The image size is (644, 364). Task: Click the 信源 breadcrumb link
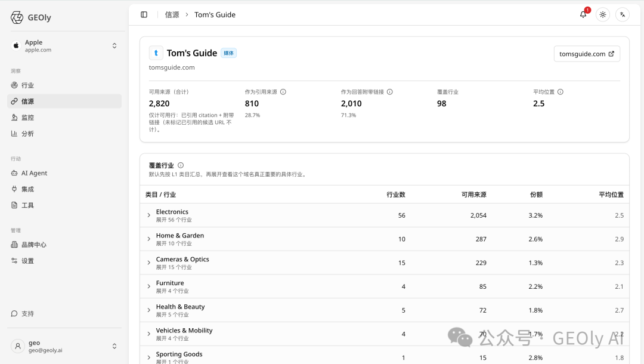(x=172, y=15)
